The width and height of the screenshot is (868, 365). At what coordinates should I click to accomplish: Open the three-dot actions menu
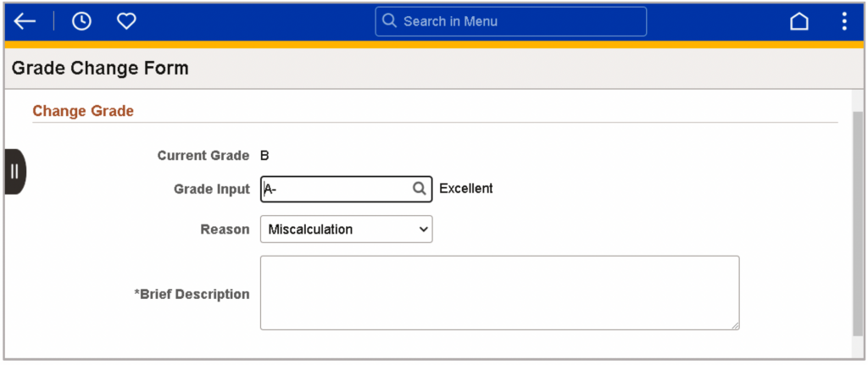843,21
